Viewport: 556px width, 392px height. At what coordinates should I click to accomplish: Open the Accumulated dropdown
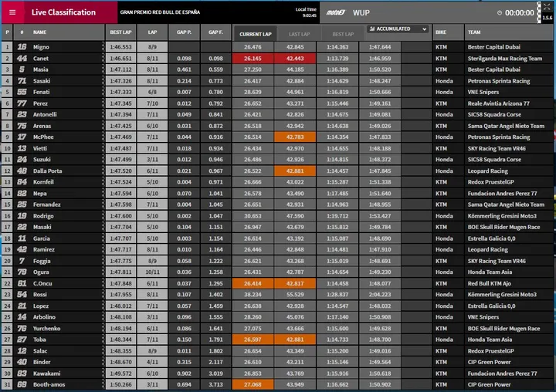click(398, 29)
